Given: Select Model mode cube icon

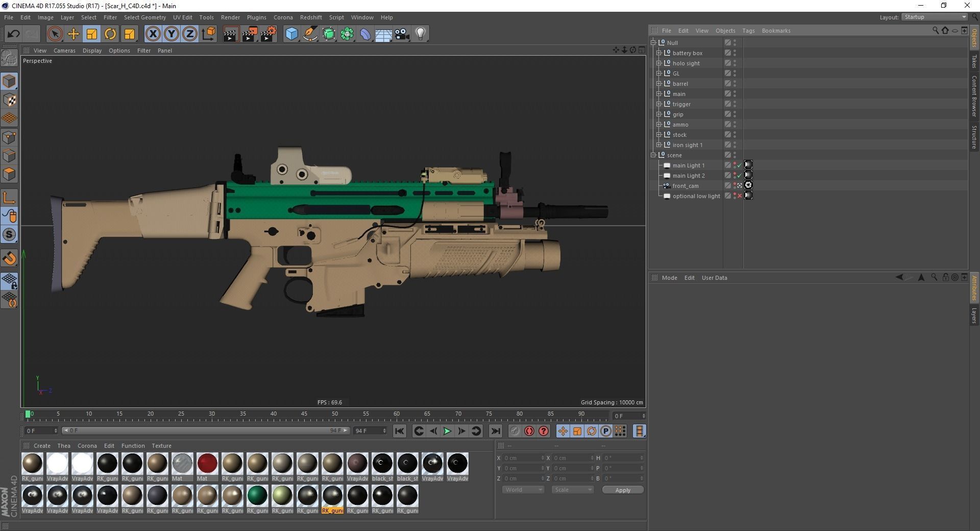Looking at the screenshot, I should click(x=9, y=81).
